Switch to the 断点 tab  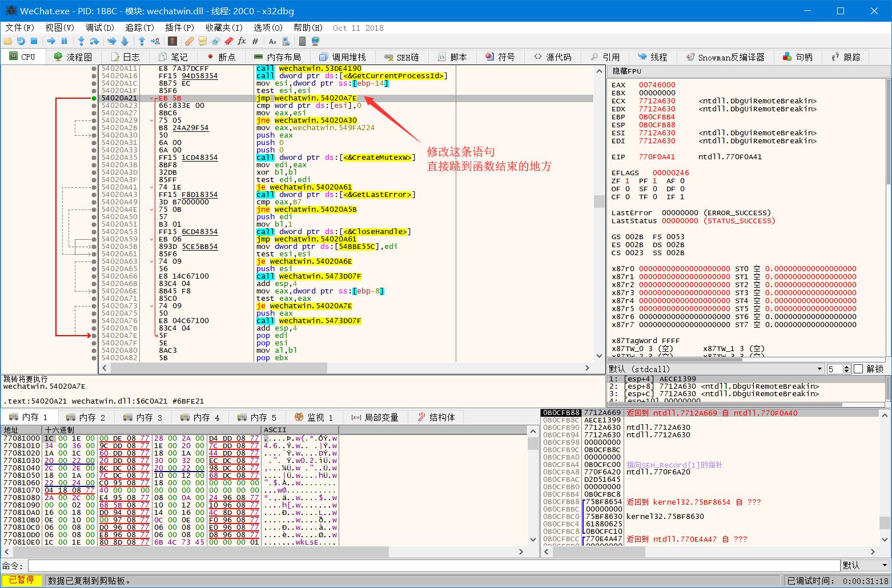tap(222, 57)
